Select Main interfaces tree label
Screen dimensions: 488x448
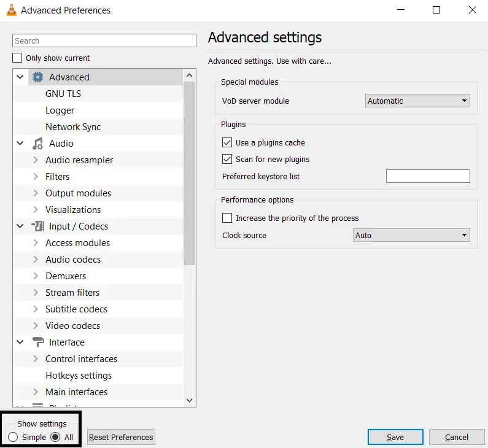click(76, 392)
